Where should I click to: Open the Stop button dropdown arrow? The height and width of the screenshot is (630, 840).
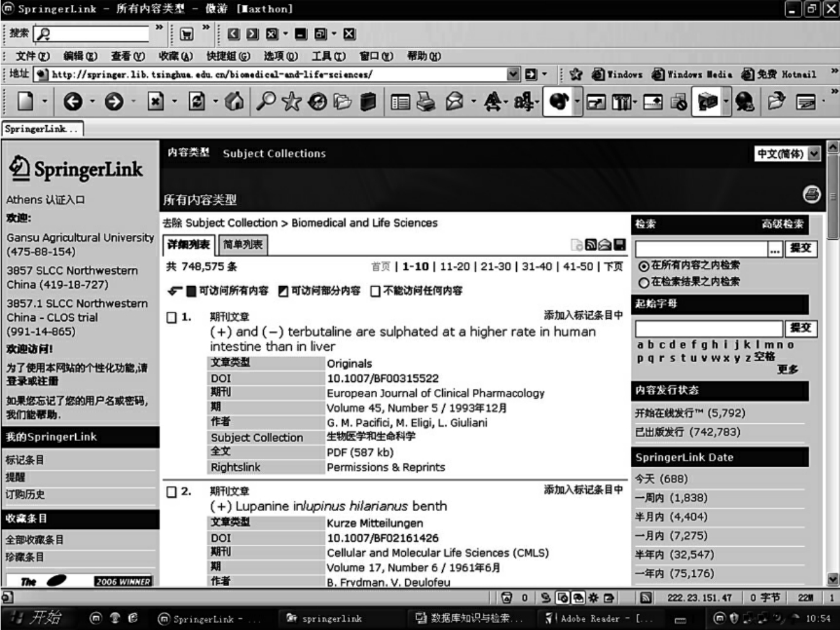tap(174, 101)
